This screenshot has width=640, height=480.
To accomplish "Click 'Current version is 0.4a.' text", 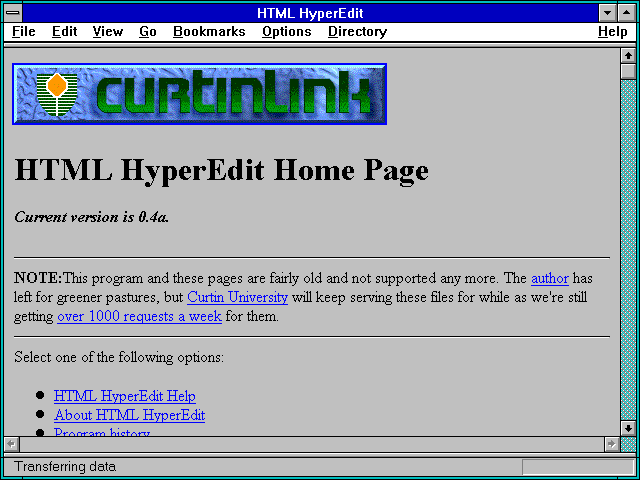I will click(92, 217).
